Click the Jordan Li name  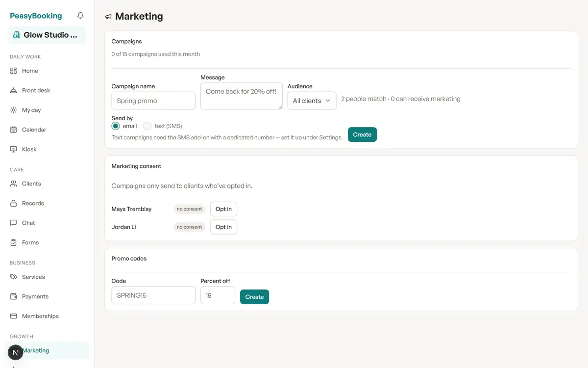[123, 227]
